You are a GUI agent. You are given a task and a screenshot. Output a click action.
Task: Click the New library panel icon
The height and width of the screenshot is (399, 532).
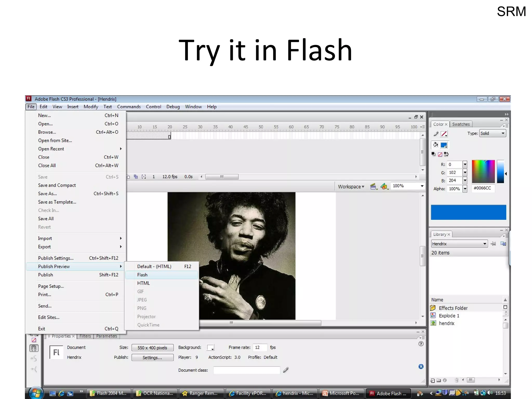pyautogui.click(x=503, y=244)
